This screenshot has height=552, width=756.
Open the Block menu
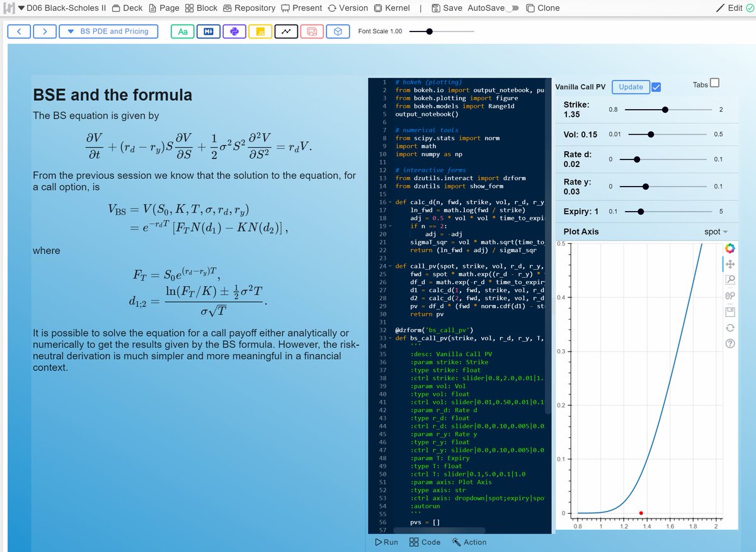click(201, 8)
